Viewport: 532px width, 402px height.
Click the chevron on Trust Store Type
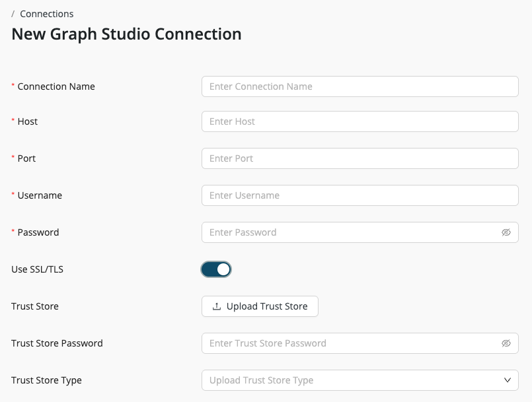pos(508,380)
